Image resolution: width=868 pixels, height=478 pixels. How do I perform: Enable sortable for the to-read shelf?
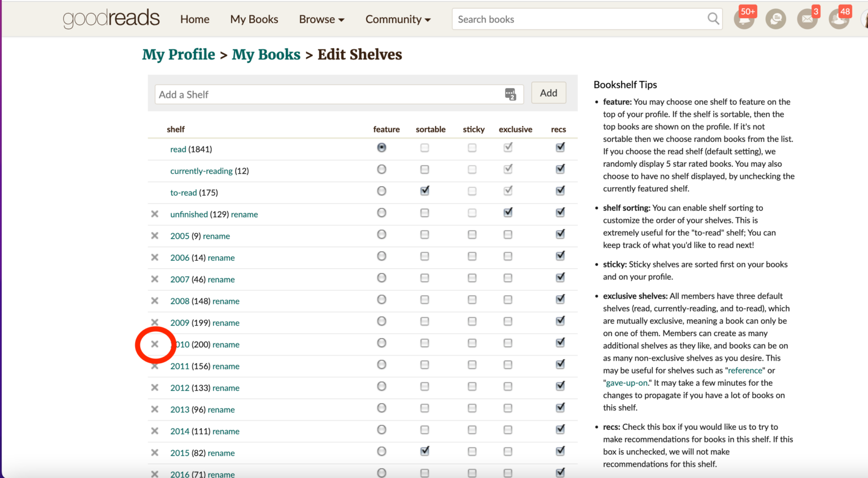tap(424, 191)
